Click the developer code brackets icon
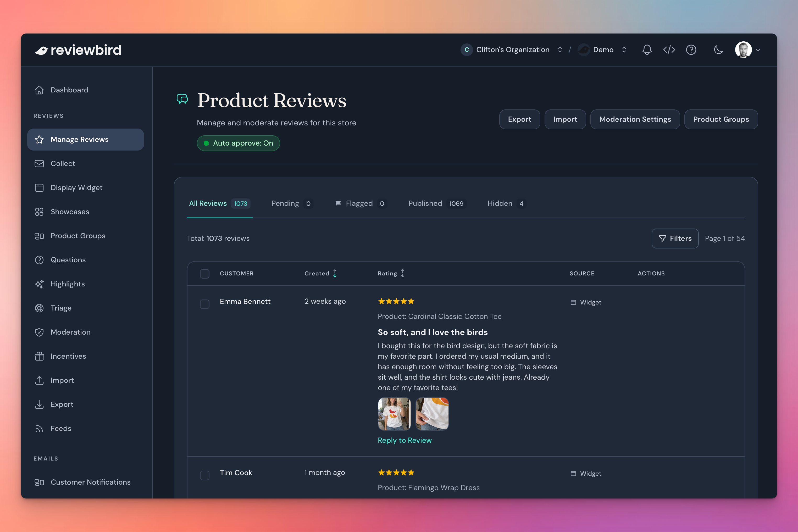The height and width of the screenshot is (532, 798). [669, 50]
